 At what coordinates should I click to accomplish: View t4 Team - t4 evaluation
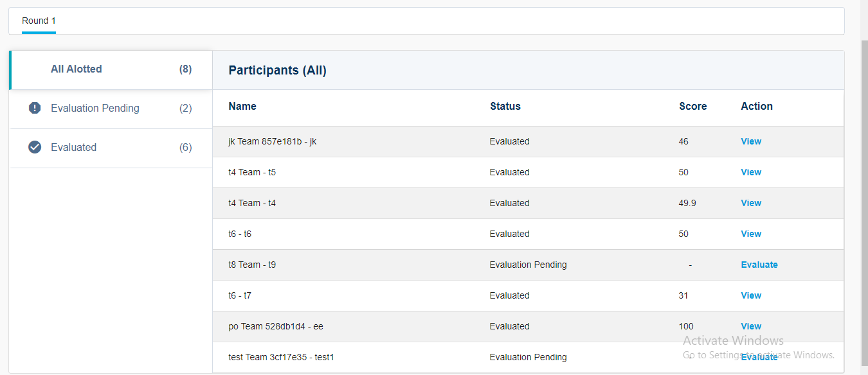750,203
